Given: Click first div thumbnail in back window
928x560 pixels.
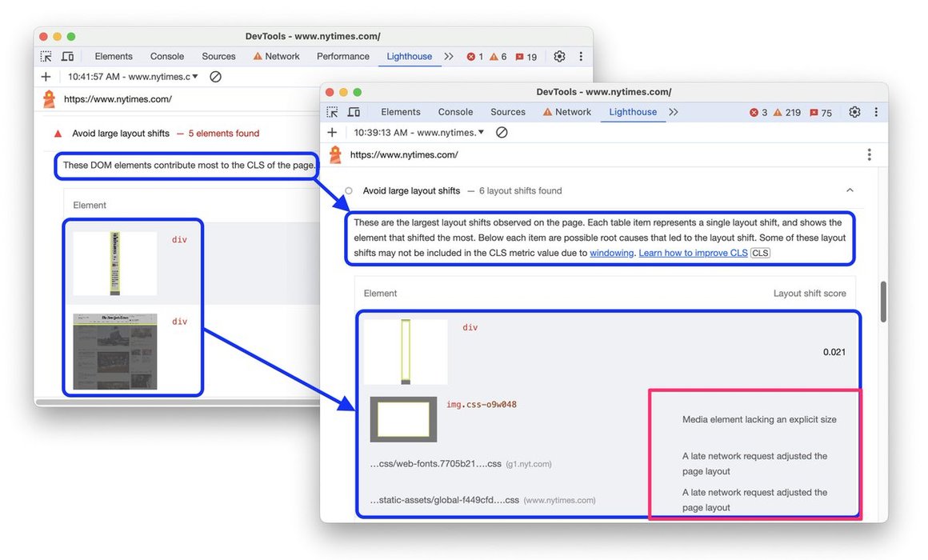Looking at the screenshot, I should [x=115, y=263].
